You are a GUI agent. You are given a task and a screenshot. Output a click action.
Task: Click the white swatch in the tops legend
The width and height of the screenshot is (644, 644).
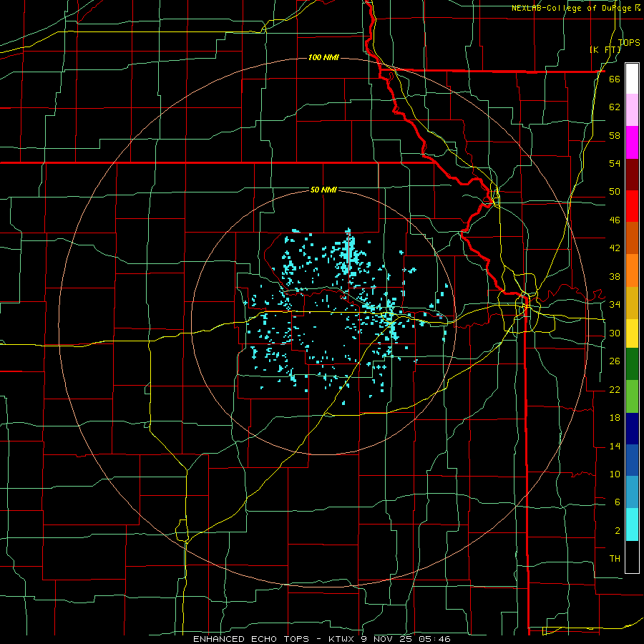632,79
